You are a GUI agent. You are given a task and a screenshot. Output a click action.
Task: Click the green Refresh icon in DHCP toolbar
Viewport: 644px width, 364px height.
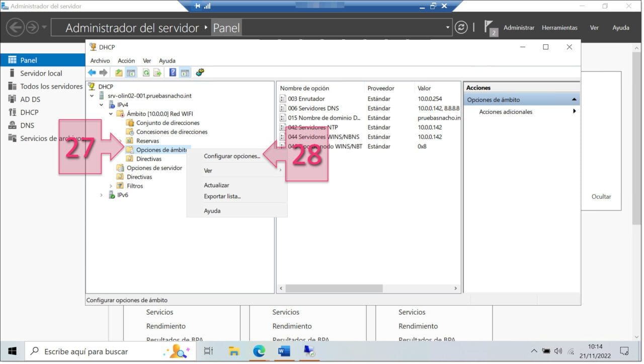[146, 72]
